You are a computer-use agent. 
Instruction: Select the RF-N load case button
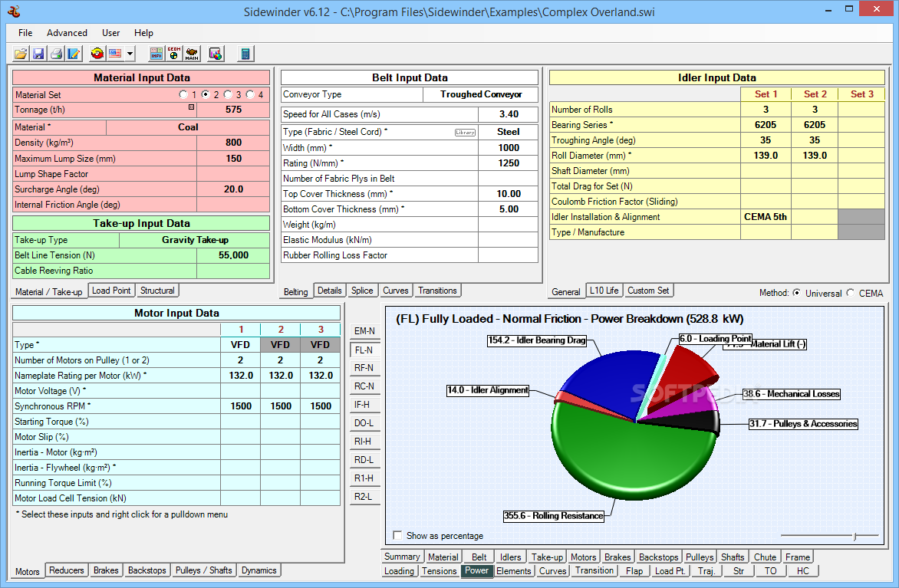364,368
